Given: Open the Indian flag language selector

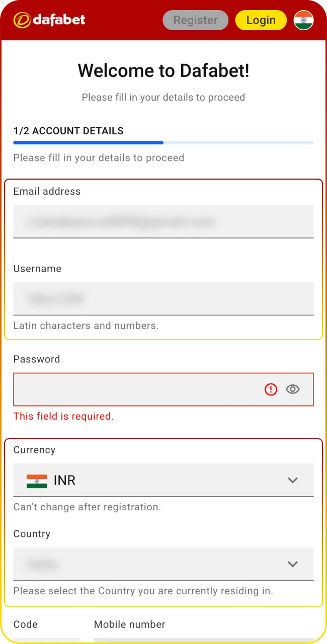Looking at the screenshot, I should [x=303, y=20].
